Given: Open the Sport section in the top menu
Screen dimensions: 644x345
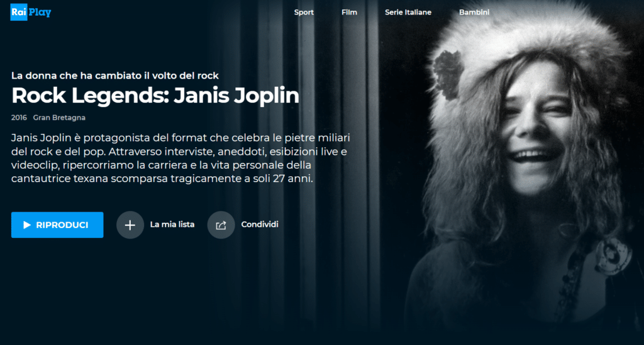Looking at the screenshot, I should 304,13.
